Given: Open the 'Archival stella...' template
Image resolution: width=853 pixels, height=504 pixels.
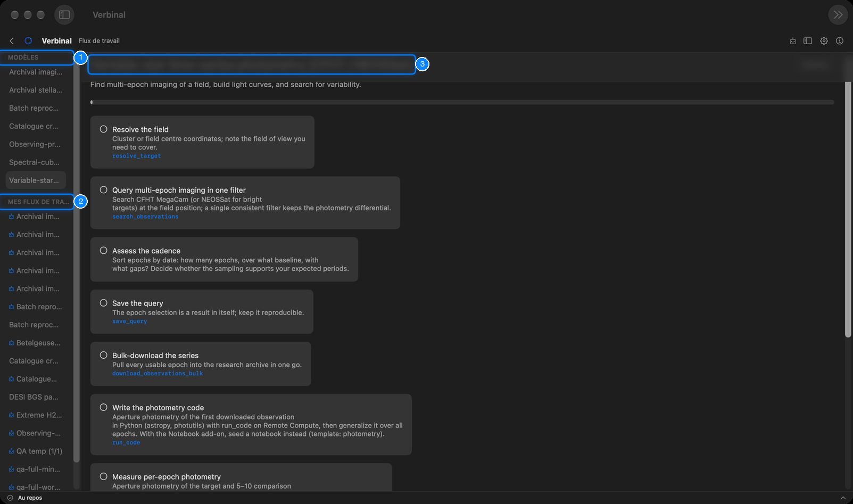Looking at the screenshot, I should (x=36, y=90).
